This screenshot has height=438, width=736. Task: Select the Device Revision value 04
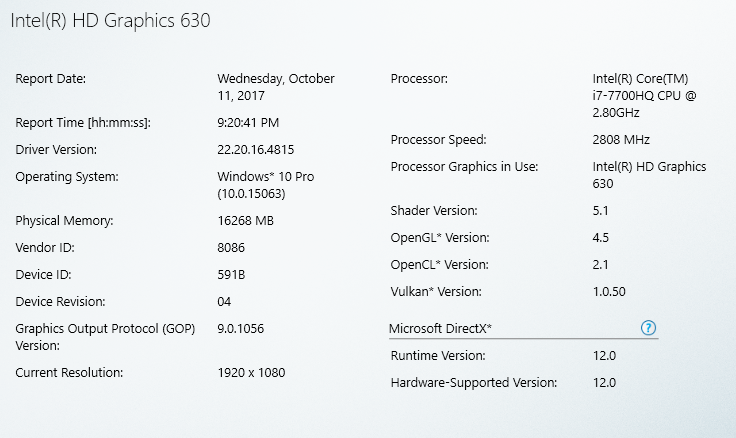[224, 301]
